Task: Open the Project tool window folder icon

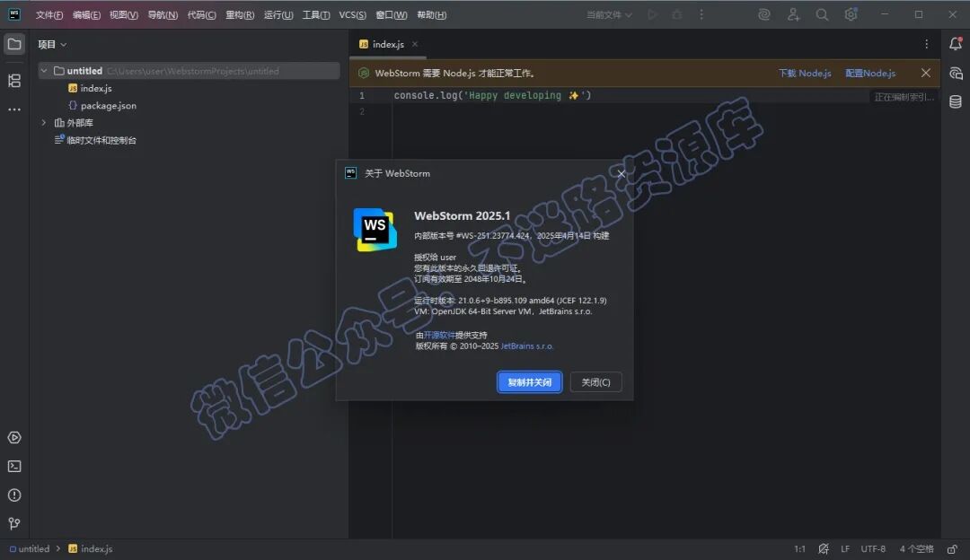Action: tap(14, 44)
